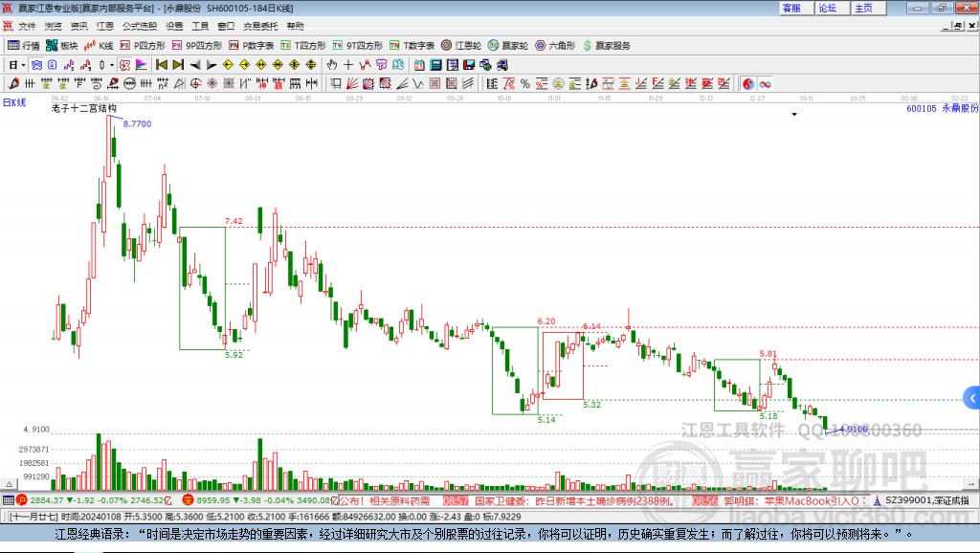This screenshot has width=980, height=553.
Task: Jump to last bar icon
Action: (x=178, y=65)
